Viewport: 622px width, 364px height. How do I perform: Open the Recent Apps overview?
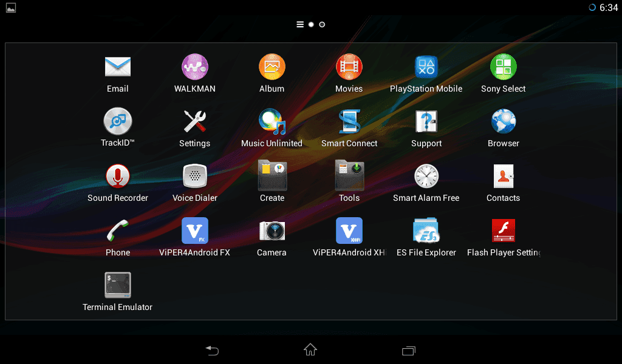click(409, 351)
